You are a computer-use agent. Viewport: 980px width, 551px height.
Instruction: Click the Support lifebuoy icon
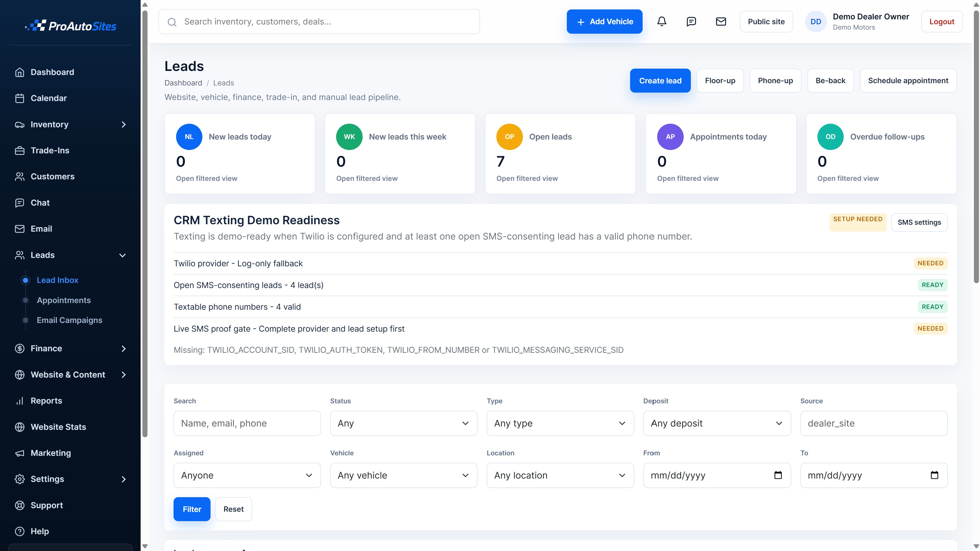(19, 505)
